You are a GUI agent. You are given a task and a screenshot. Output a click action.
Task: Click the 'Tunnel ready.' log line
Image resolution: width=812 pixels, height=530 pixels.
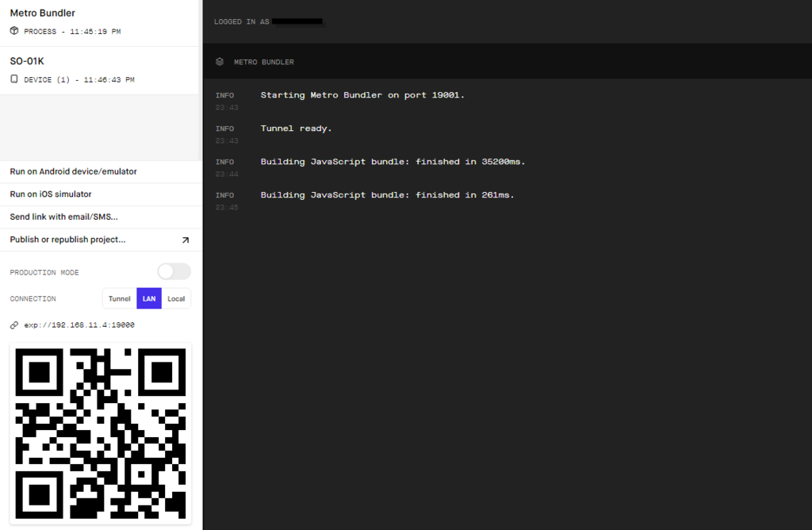pyautogui.click(x=296, y=129)
